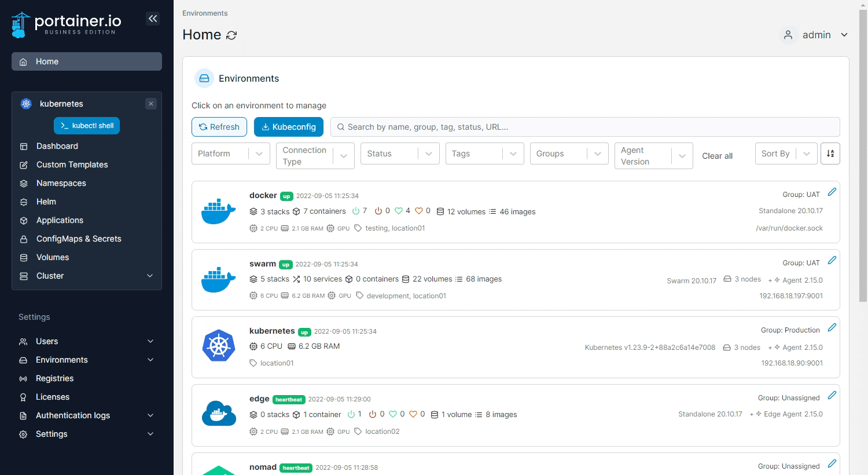Click the Registries sidebar icon
The image size is (868, 475).
point(23,378)
